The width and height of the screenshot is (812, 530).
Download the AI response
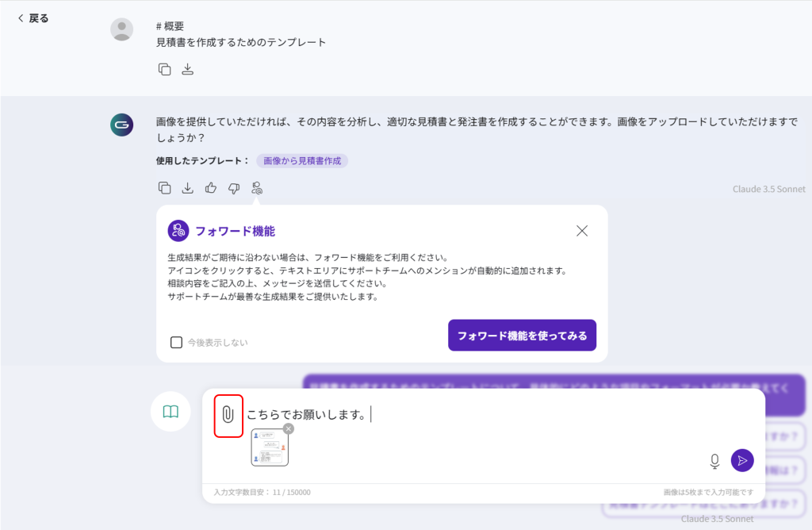(x=188, y=188)
